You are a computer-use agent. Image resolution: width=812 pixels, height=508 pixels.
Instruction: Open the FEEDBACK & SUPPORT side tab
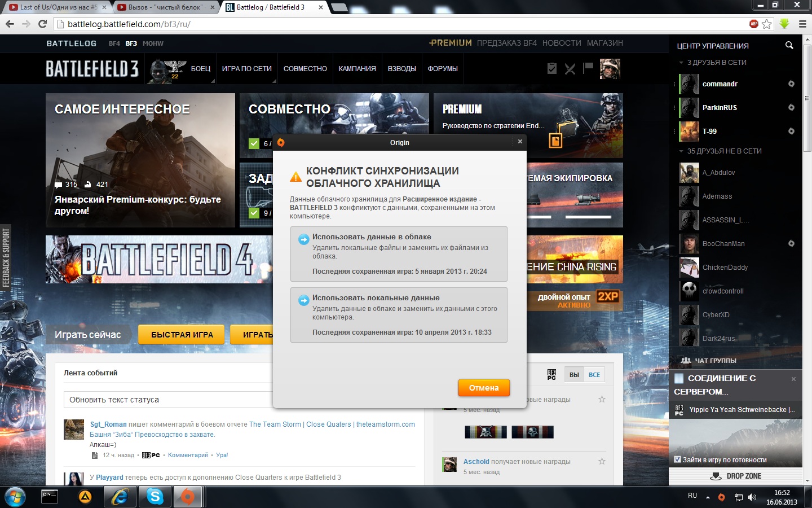(6, 258)
